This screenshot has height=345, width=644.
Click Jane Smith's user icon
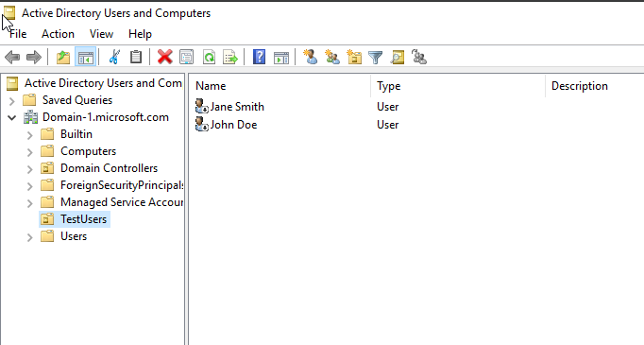pos(202,107)
